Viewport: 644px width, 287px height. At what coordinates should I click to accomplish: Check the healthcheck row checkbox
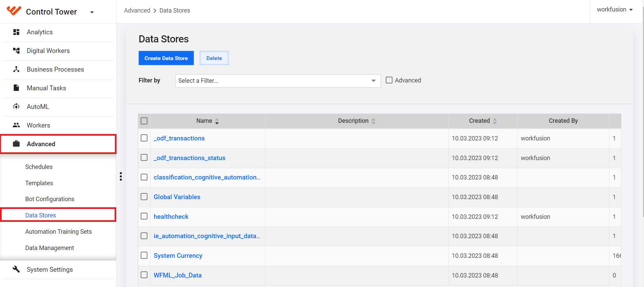144,216
